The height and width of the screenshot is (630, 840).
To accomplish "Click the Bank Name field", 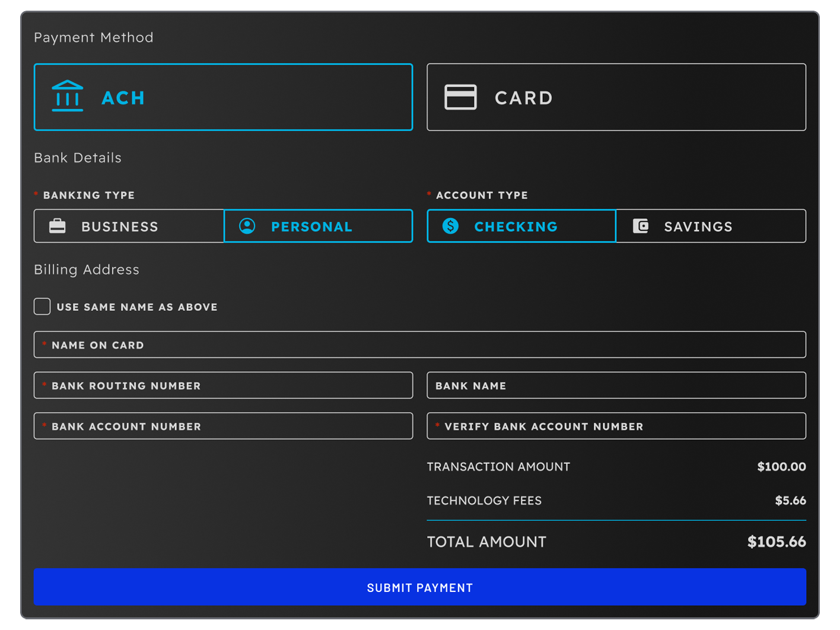I will (x=616, y=385).
